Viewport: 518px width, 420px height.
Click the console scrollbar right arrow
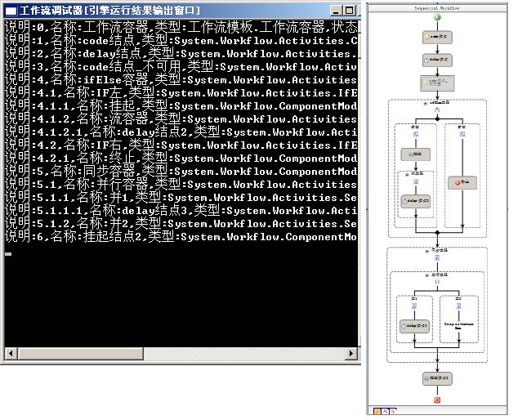tap(351, 353)
